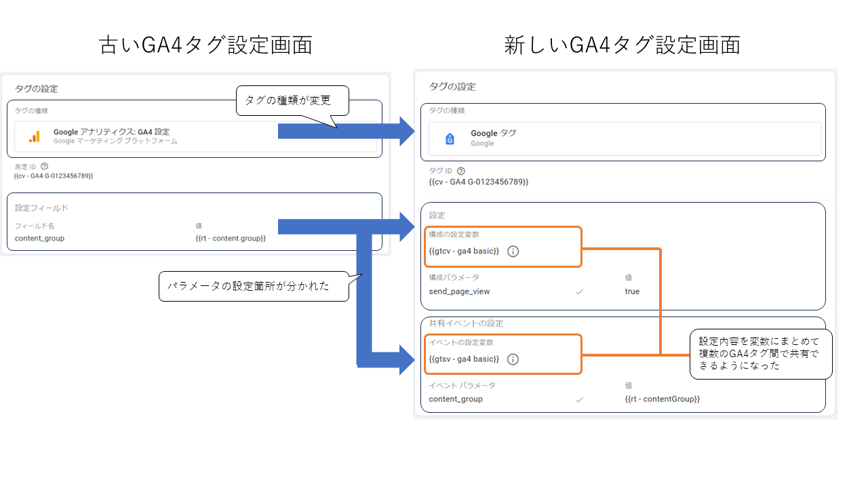This screenshot has width=868, height=488.
Task: Collapse the 設定フィールド section
Action: (x=41, y=209)
